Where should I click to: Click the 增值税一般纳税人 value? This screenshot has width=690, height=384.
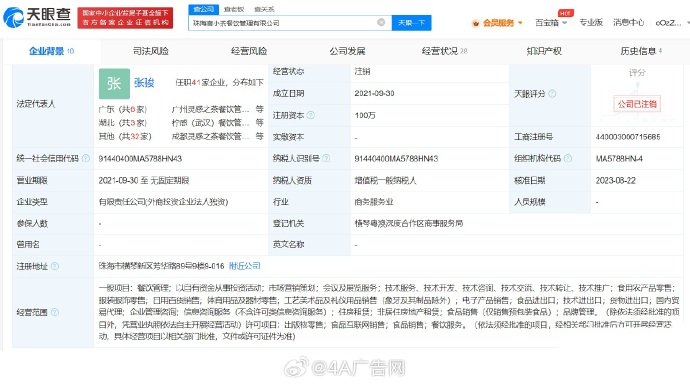pyautogui.click(x=385, y=180)
